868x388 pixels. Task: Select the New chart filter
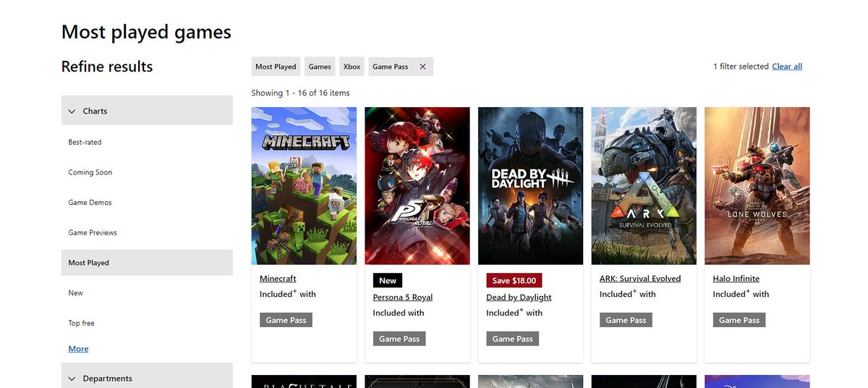(75, 293)
